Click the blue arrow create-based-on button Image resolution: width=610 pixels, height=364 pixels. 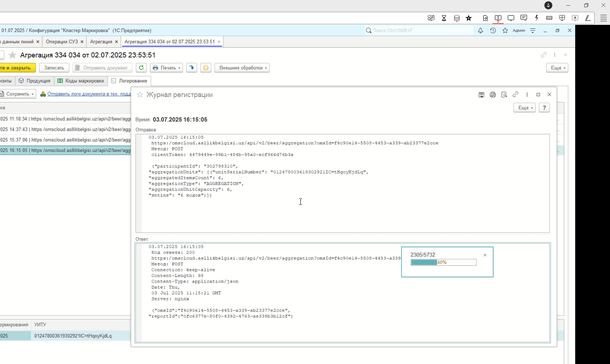[x=192, y=68]
